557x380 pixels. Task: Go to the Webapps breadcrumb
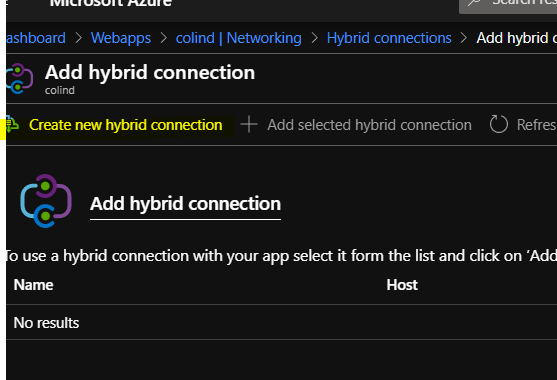pos(121,38)
